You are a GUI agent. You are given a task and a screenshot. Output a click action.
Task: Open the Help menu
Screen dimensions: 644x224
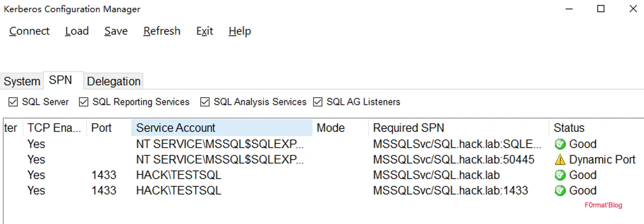(239, 31)
